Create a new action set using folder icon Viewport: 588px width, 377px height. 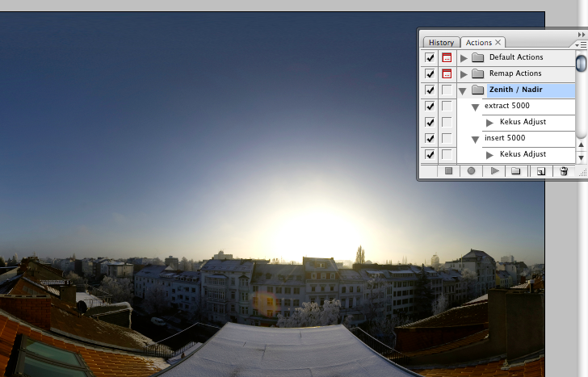516,171
